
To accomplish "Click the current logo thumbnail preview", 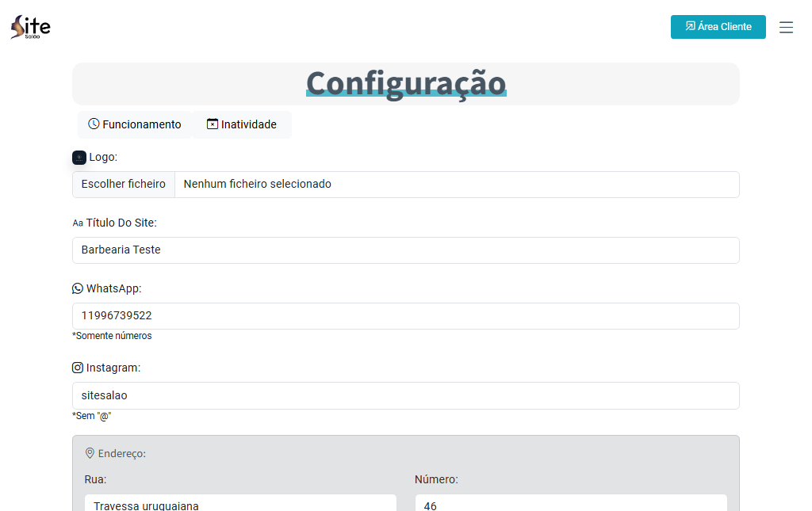I will tap(79, 158).
